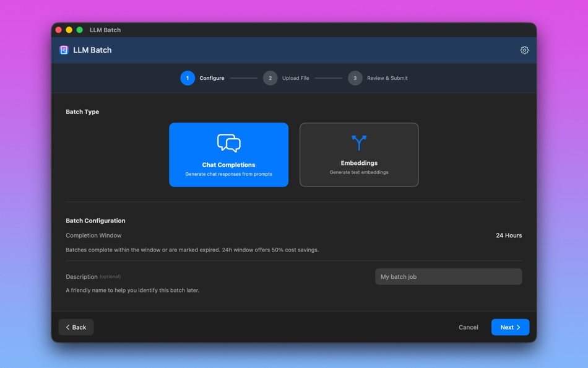Click the Completion Window label
This screenshot has width=588, height=368.
point(93,235)
